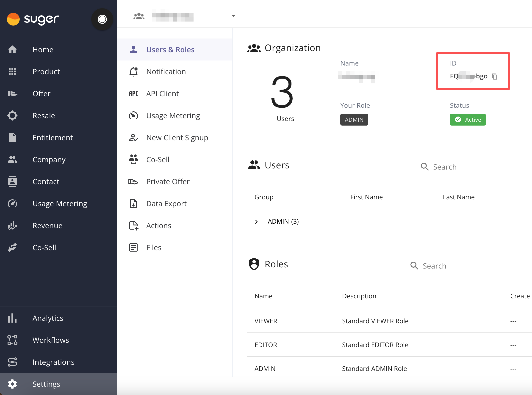Open API Client settings
Viewport: 532px width, 395px height.
162,93
